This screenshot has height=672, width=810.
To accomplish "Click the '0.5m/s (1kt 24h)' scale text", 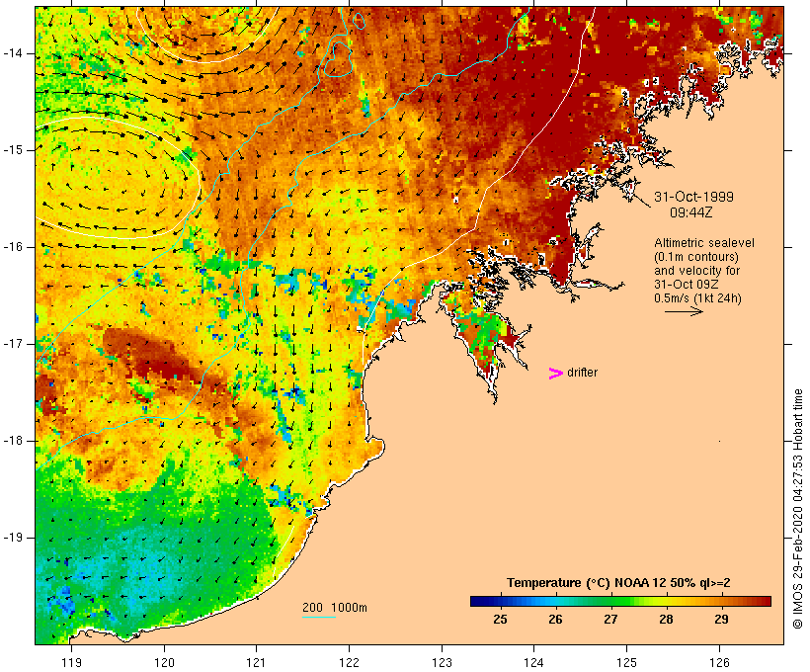I will point(697,298).
